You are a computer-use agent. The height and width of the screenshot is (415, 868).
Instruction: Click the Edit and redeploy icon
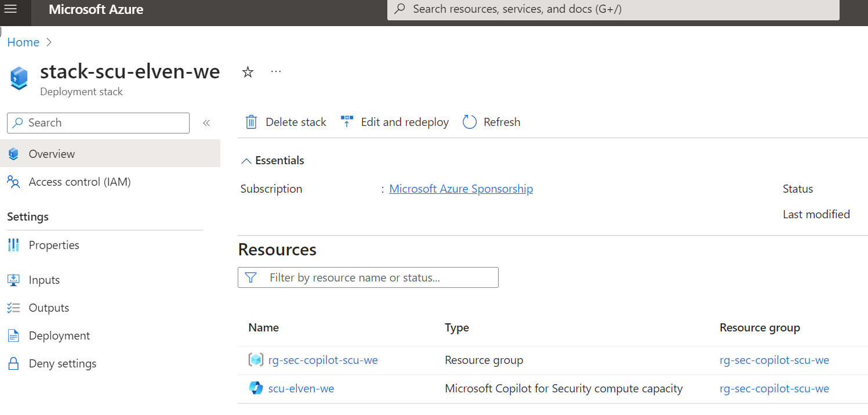347,122
